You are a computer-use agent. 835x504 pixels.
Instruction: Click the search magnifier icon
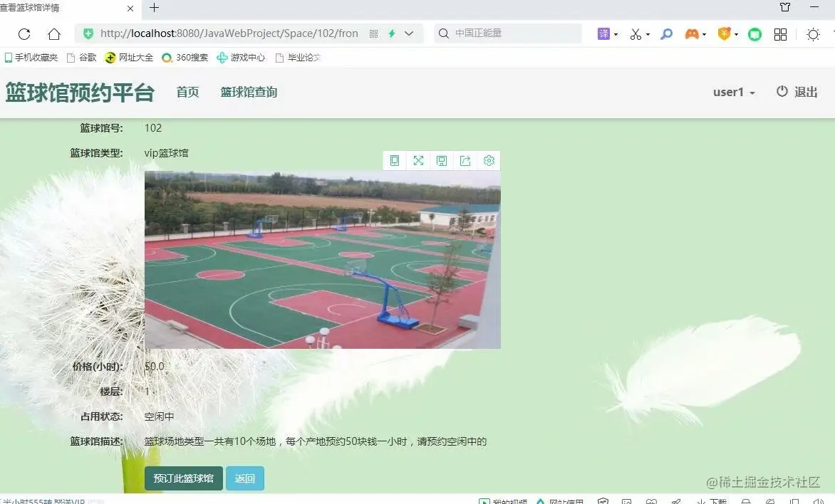[x=443, y=33]
